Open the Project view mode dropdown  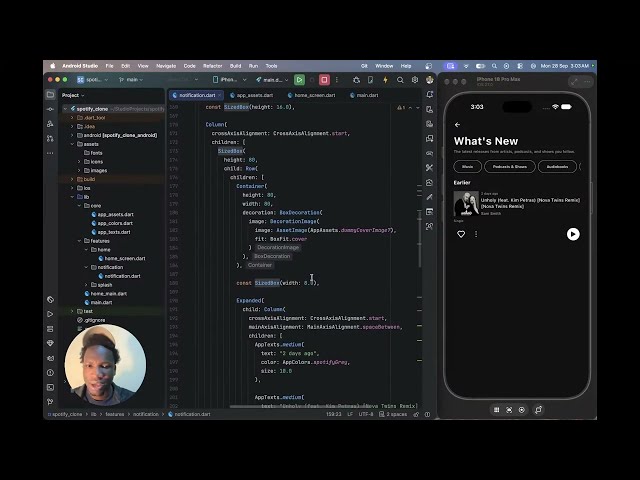[73, 96]
